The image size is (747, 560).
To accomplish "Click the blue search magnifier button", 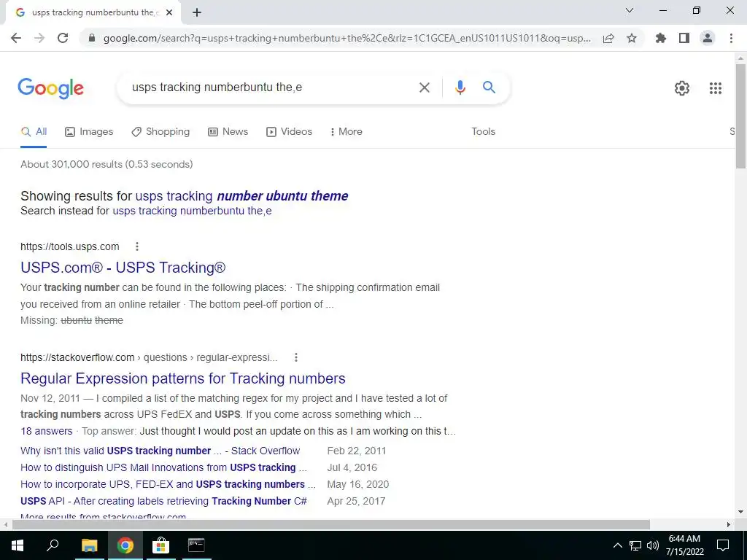I will tap(489, 87).
